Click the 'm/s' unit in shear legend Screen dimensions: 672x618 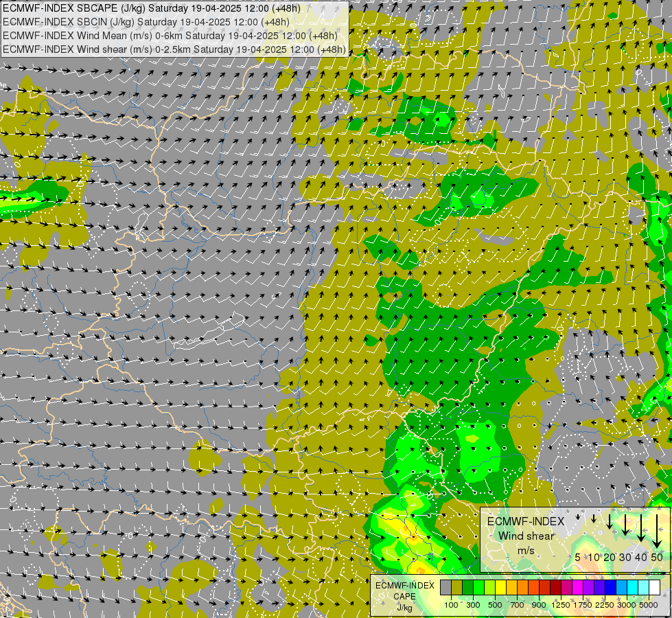tap(526, 550)
